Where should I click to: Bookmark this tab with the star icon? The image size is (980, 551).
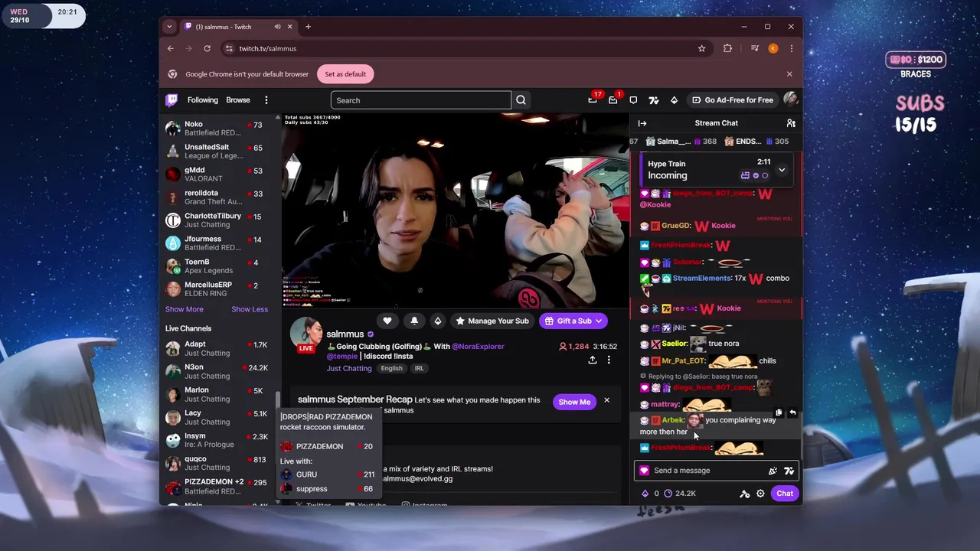701,48
